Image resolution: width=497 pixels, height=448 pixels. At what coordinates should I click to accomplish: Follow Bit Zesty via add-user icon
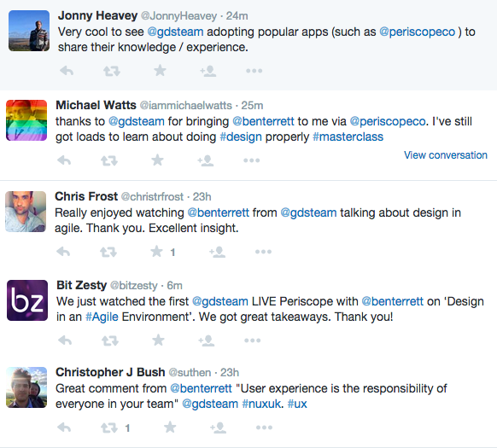pyautogui.click(x=207, y=340)
